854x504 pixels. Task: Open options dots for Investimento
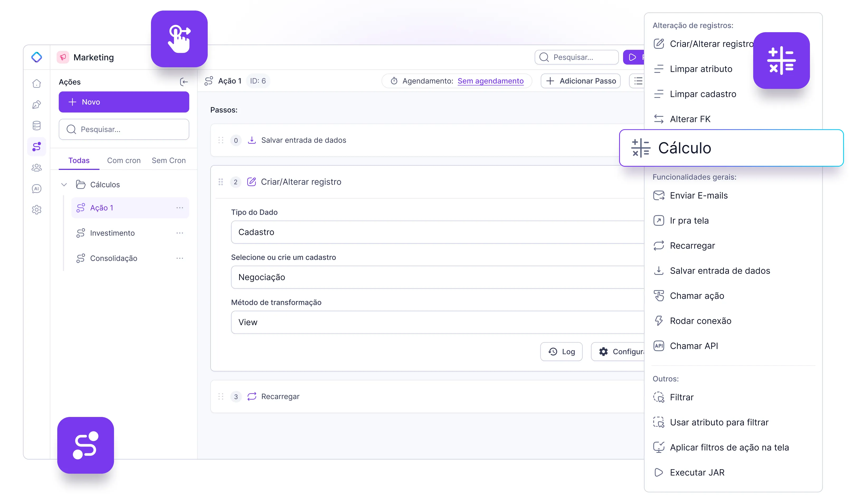pos(180,233)
